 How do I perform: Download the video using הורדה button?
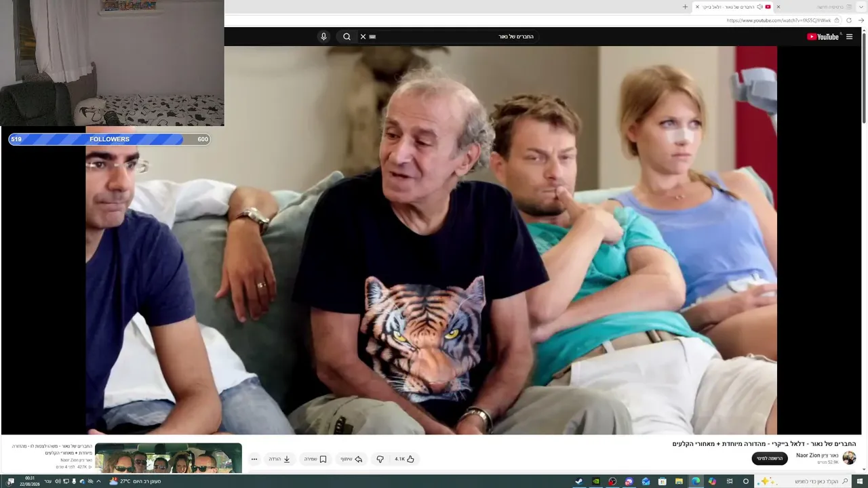(279, 459)
